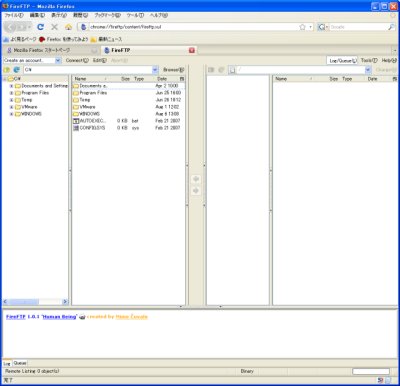Click the local path field showing C:\
The image size is (400, 386).
[87, 70]
